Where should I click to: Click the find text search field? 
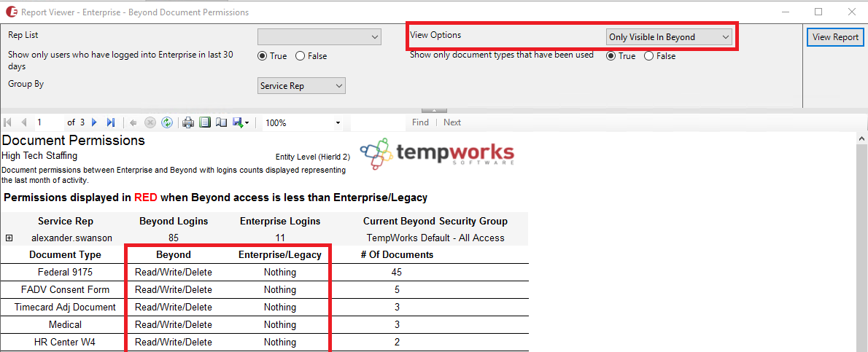[x=379, y=122]
